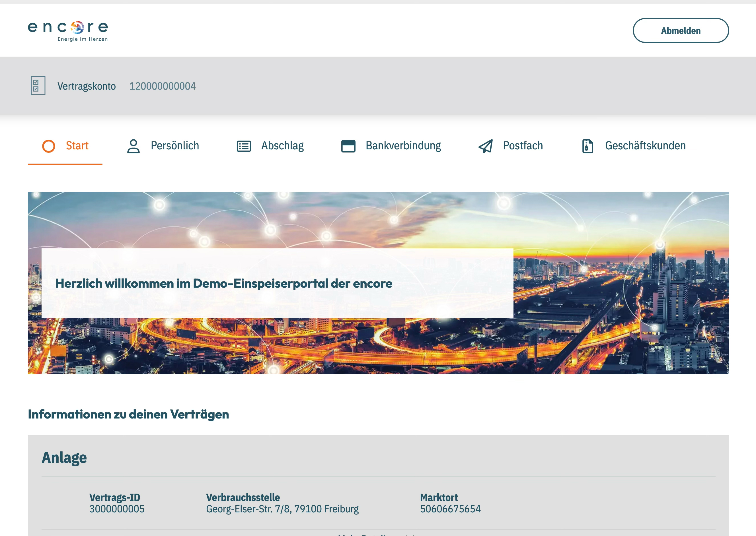This screenshot has height=536, width=756.
Task: Click the Postfach paper plane icon
Action: [485, 146]
